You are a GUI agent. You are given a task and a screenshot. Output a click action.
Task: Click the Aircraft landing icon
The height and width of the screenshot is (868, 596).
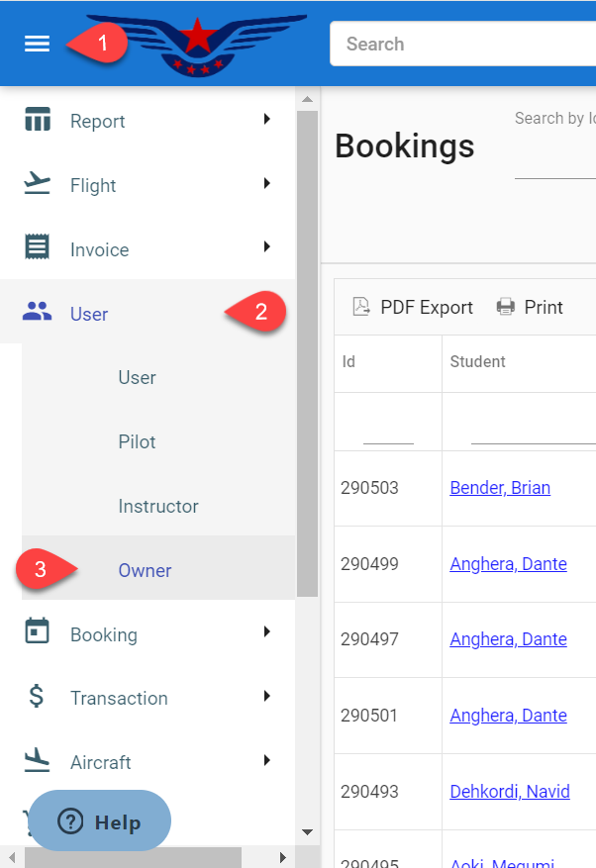[x=37, y=761]
